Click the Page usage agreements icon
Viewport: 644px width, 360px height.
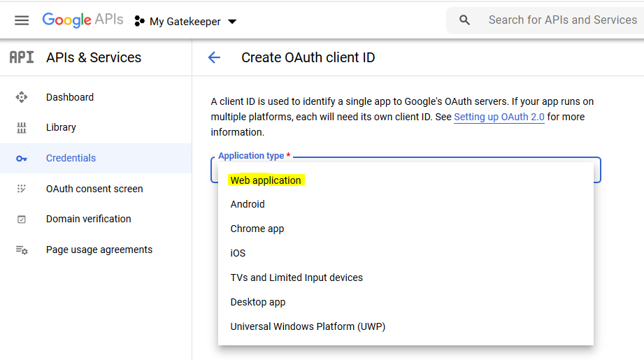click(22, 250)
